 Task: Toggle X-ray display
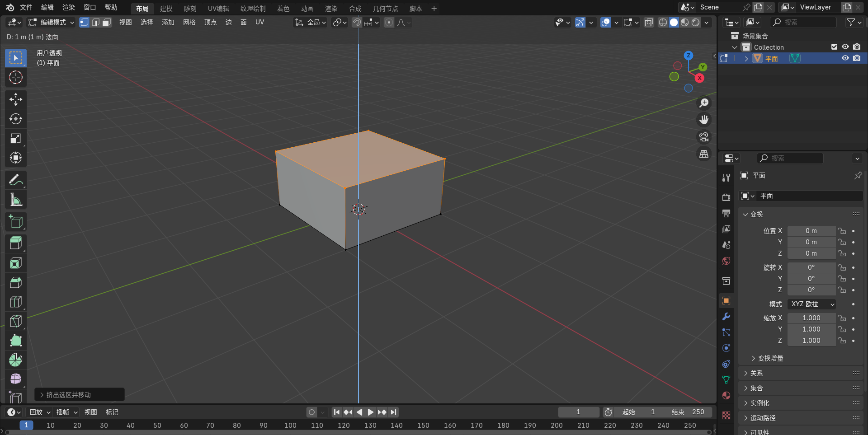tap(649, 22)
